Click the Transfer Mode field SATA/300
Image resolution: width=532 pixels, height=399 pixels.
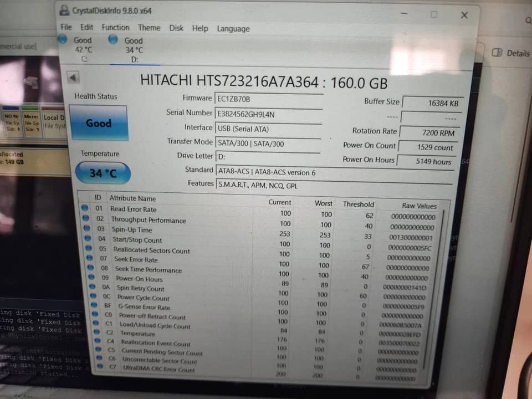268,144
